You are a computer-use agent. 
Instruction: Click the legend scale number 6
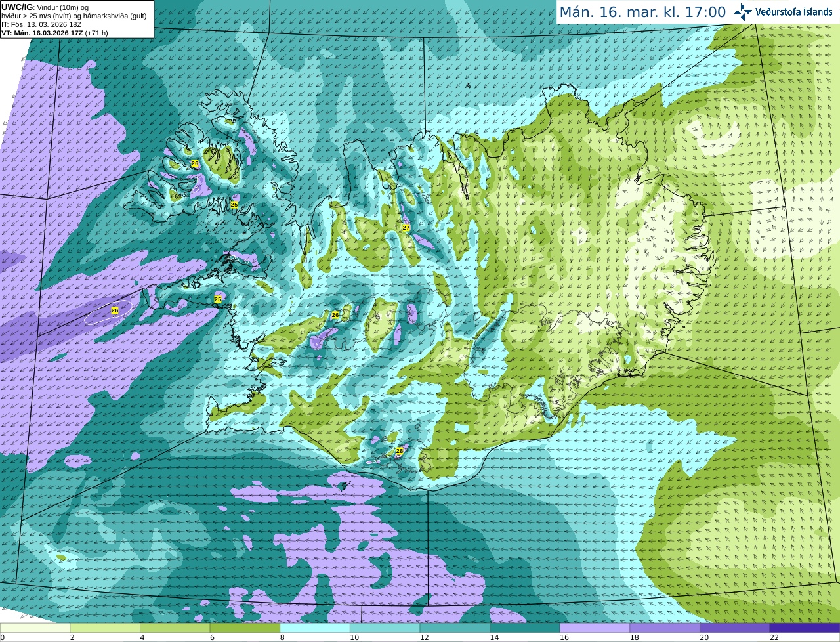(212, 637)
